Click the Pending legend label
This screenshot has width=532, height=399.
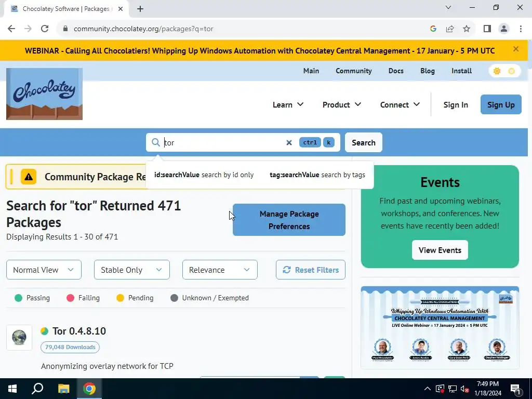pos(141,298)
